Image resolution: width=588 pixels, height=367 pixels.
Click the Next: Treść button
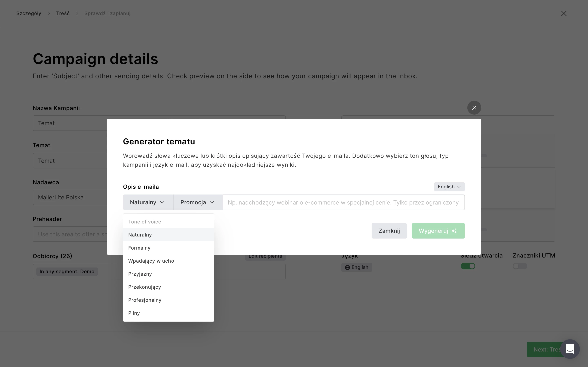[543, 349]
